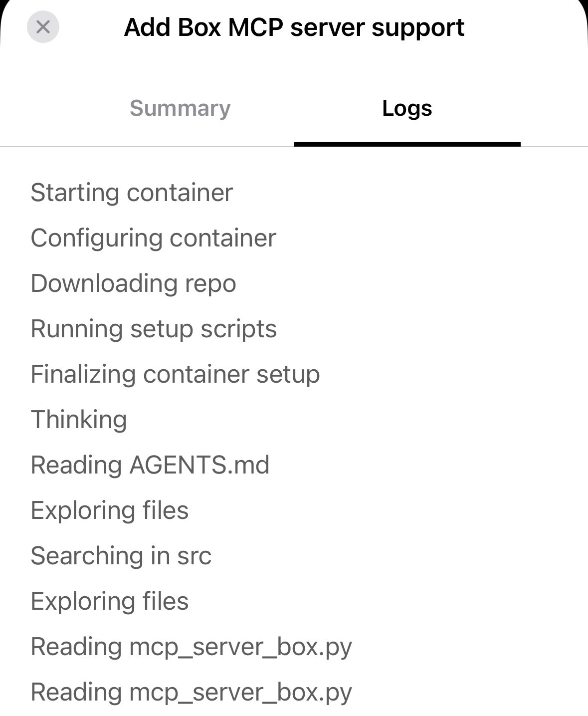The image size is (588, 716).
Task: Click the black underline beneath Logs
Action: (x=407, y=144)
